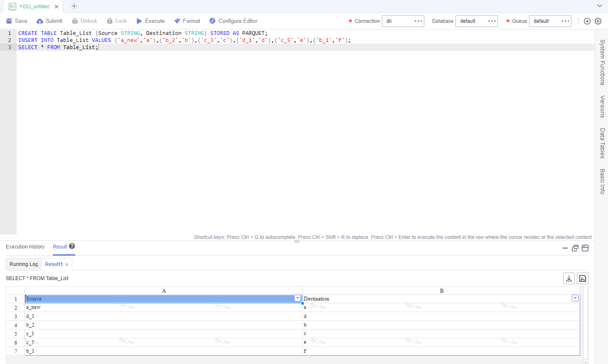Expand Source column filter dropdown
This screenshot has height=364, width=608.
(298, 298)
